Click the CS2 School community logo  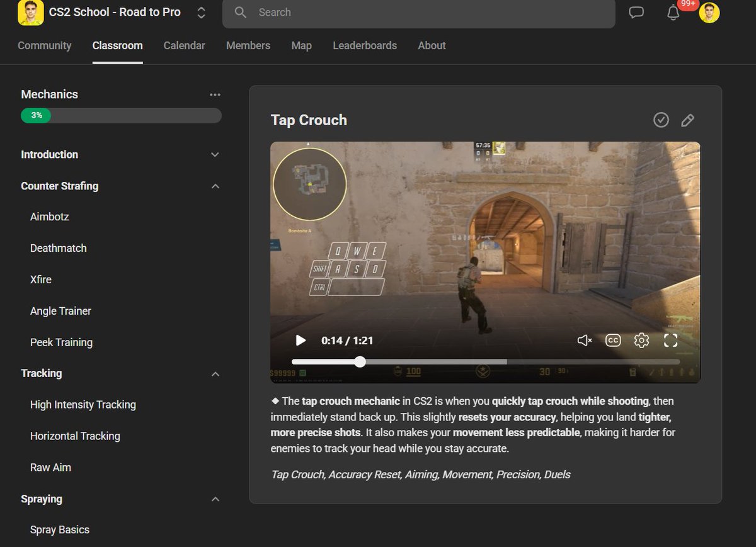31,13
